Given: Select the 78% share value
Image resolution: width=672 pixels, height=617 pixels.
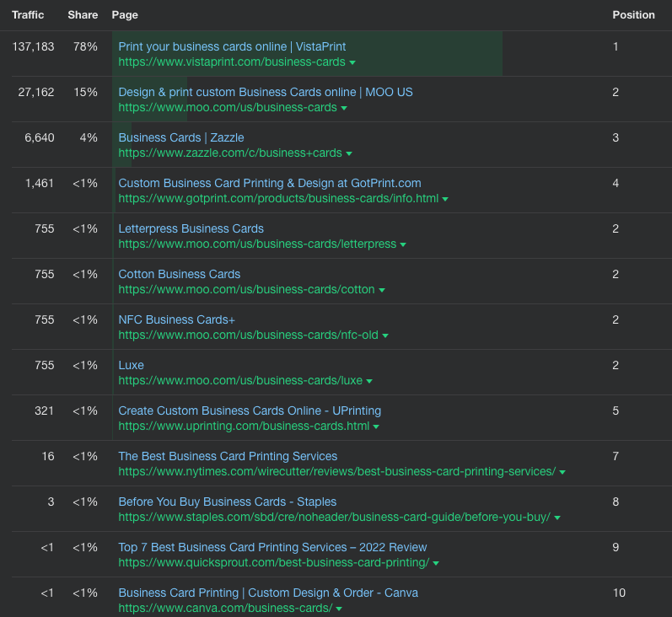Looking at the screenshot, I should [x=85, y=46].
